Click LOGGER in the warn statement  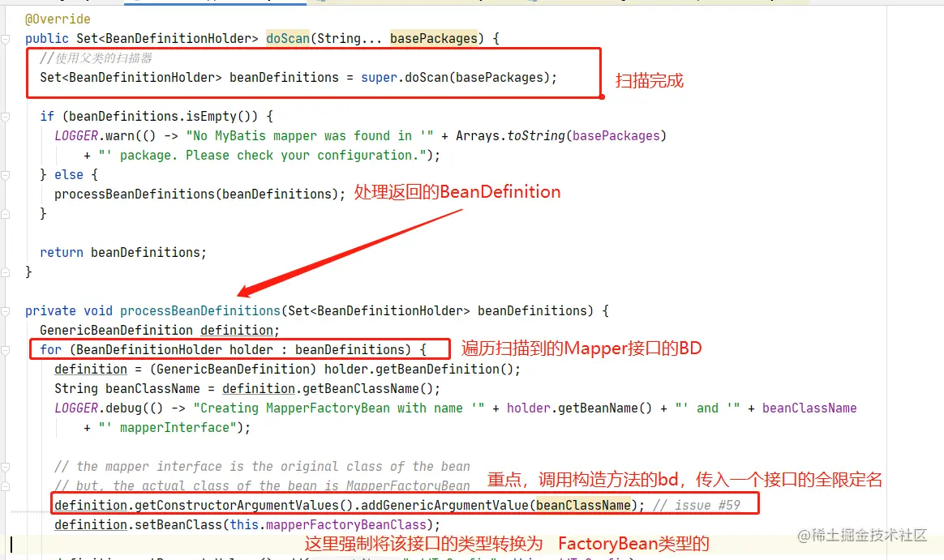76,136
